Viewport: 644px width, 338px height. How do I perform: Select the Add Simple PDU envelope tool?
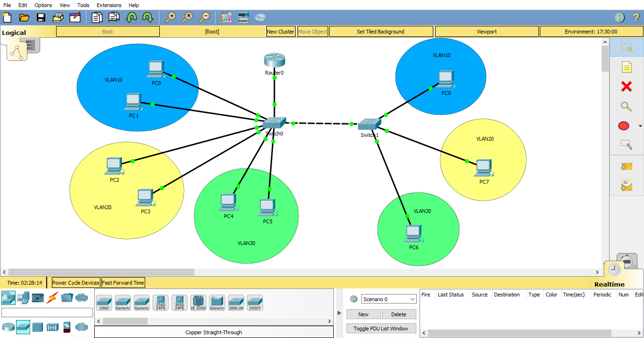(627, 166)
